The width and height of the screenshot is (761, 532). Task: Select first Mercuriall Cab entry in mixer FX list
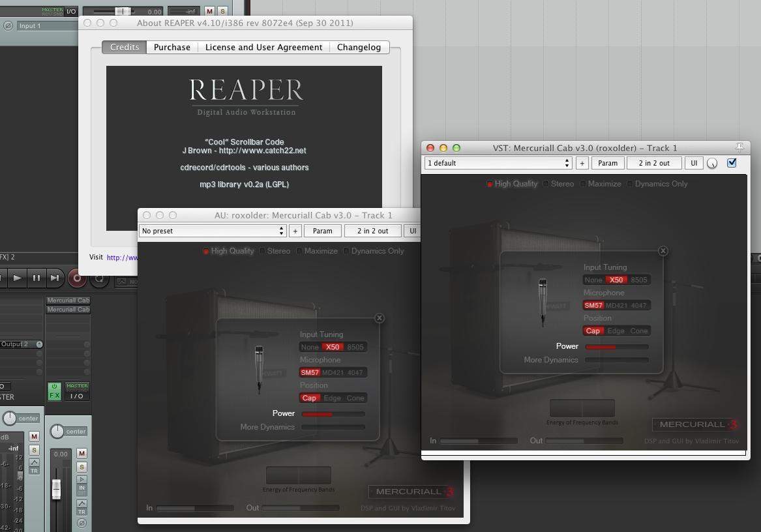pyautogui.click(x=68, y=301)
